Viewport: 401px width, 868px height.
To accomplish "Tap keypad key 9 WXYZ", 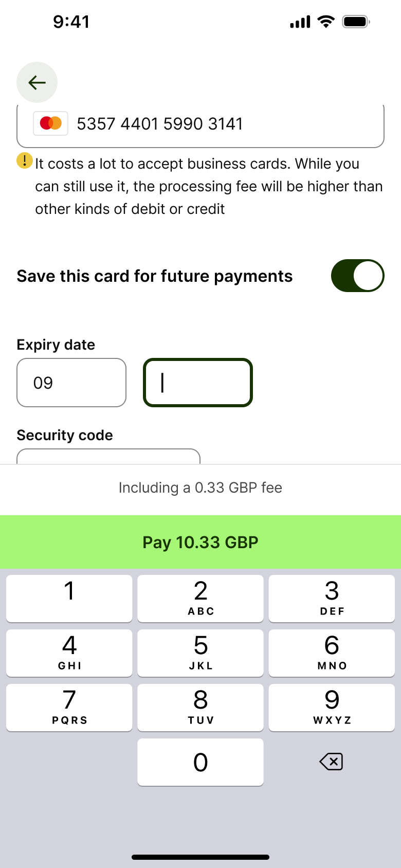I will [332, 708].
